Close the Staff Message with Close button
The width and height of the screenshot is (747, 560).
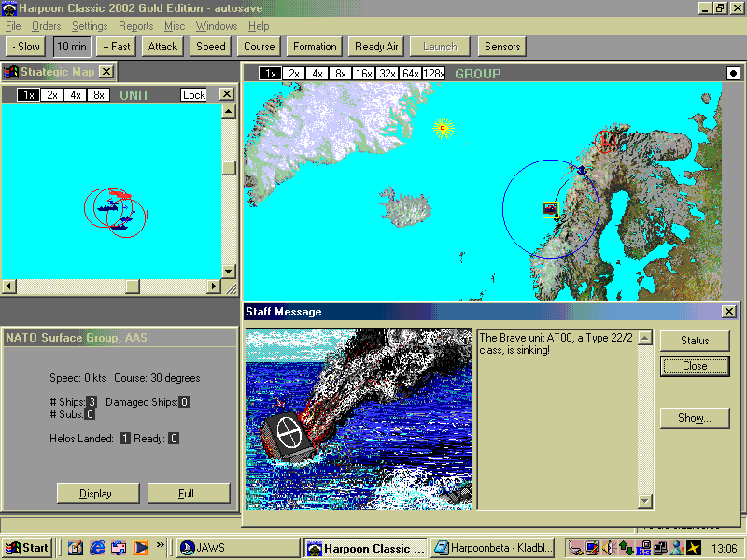[x=695, y=366]
